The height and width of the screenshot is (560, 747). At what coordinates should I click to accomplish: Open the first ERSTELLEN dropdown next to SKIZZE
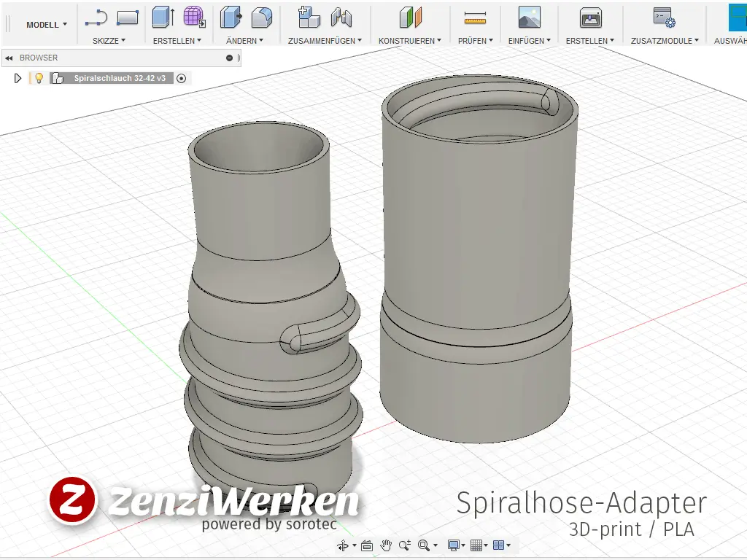tap(177, 41)
